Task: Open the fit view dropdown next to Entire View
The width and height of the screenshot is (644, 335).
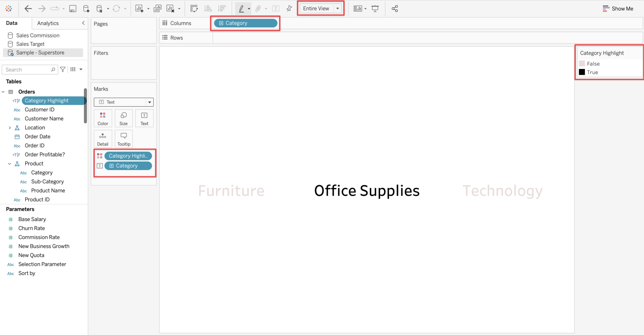Action: click(x=338, y=8)
